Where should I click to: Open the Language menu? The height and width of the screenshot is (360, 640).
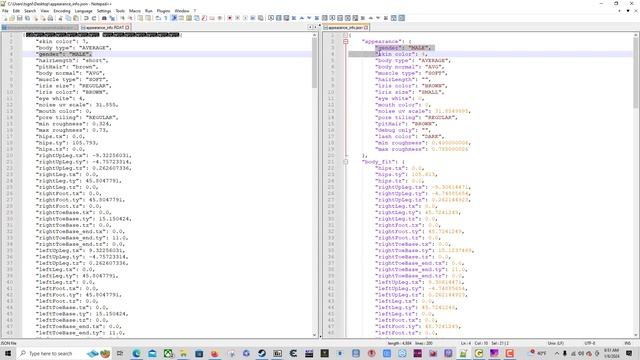83,11
